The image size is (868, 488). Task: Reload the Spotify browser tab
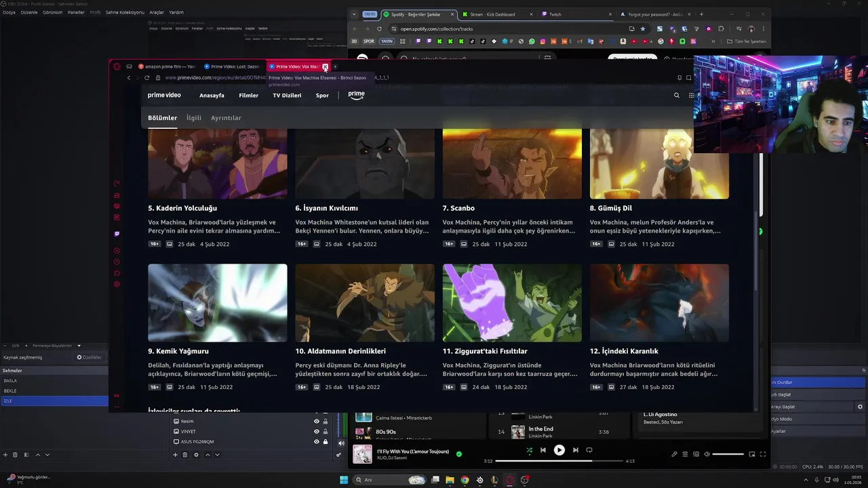[379, 29]
